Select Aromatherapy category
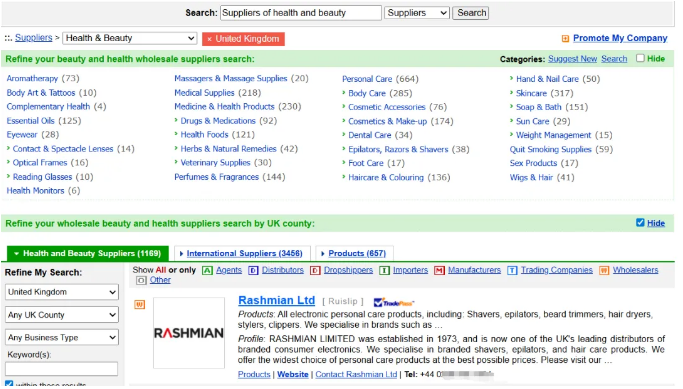The image size is (683, 389). 32,79
